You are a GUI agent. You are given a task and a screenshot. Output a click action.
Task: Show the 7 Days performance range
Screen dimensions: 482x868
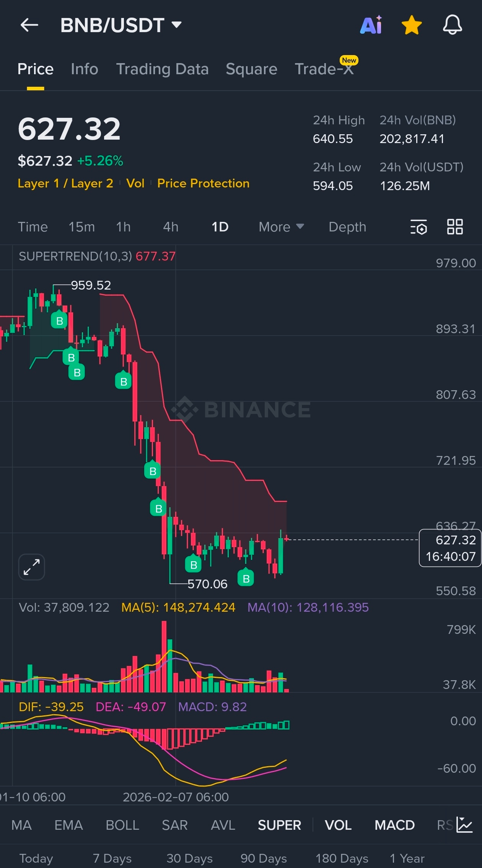(x=112, y=858)
